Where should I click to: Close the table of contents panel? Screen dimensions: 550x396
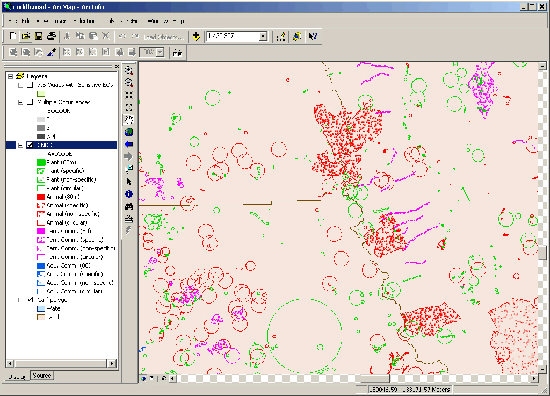point(117,66)
